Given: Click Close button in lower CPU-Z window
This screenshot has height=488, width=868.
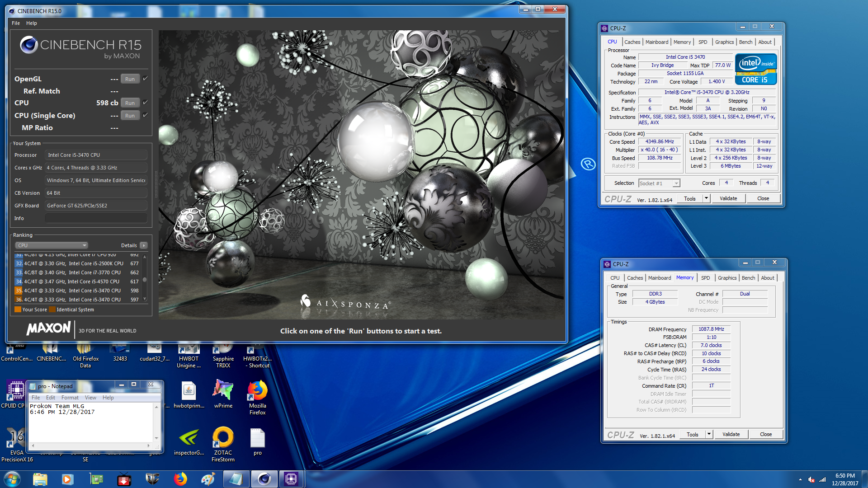Looking at the screenshot, I should click(x=766, y=434).
